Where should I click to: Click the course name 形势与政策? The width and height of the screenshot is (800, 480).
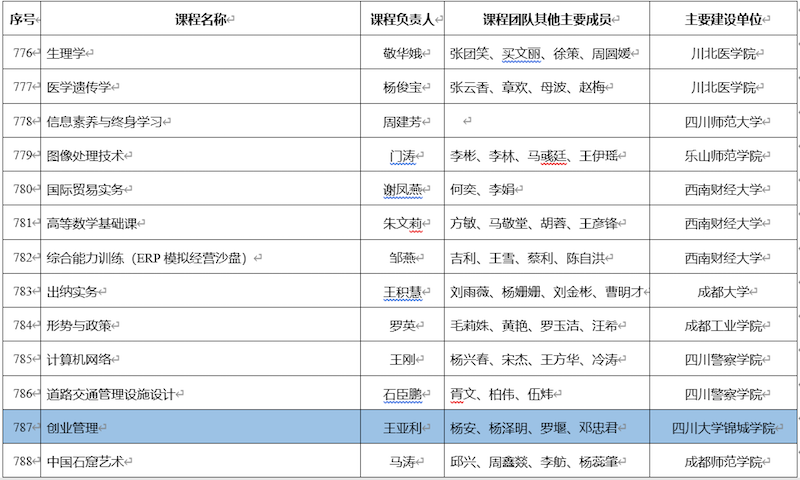coord(79,325)
